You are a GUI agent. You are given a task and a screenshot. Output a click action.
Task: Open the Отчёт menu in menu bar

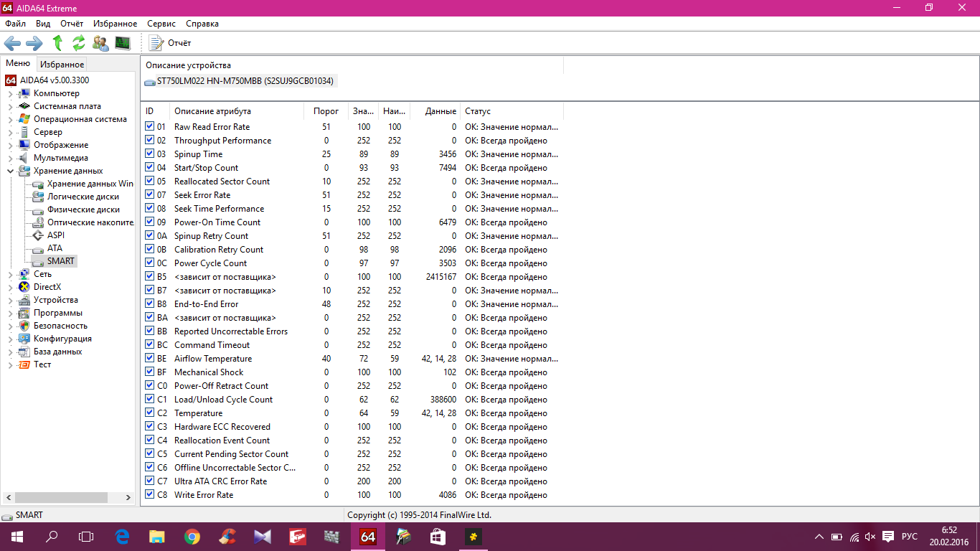click(x=72, y=24)
